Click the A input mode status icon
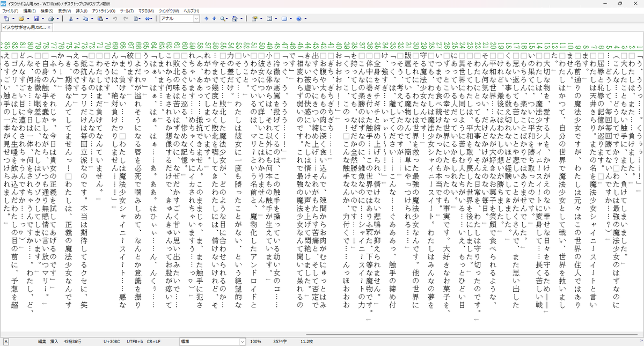This screenshot has height=346, width=644. tap(5, 341)
